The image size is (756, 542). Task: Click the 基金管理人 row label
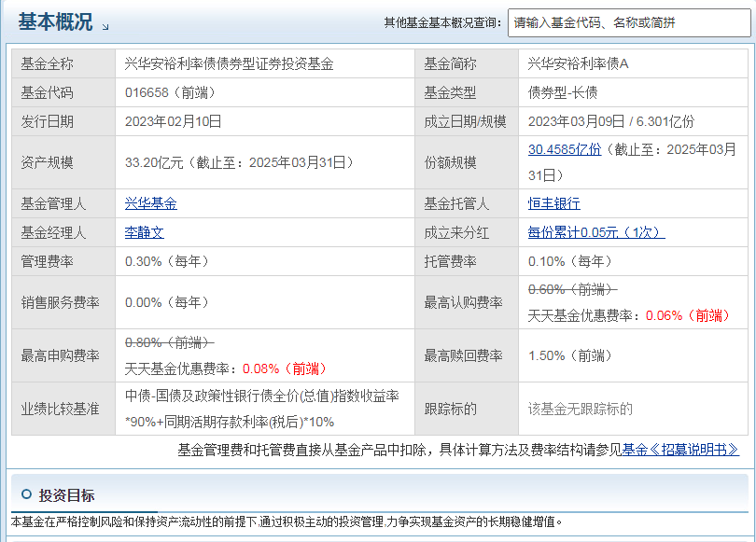(x=53, y=203)
